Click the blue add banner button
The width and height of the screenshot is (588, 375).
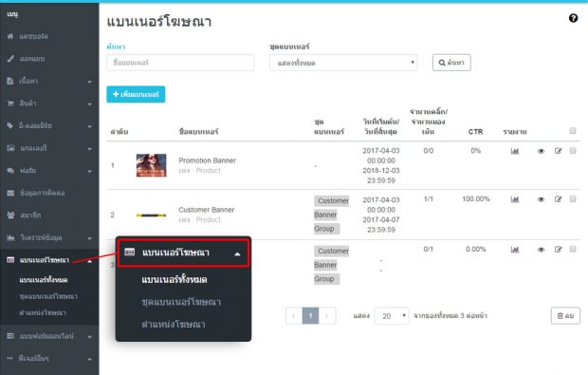click(136, 94)
